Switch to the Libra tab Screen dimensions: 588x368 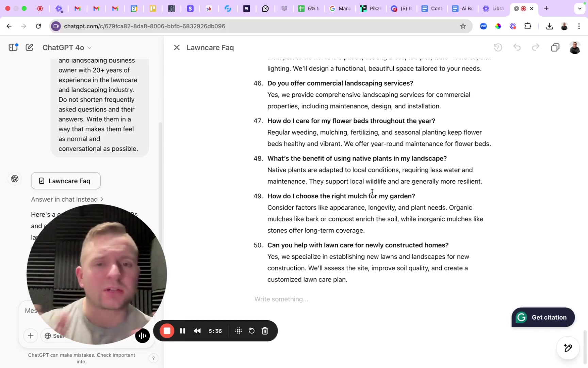(x=493, y=9)
